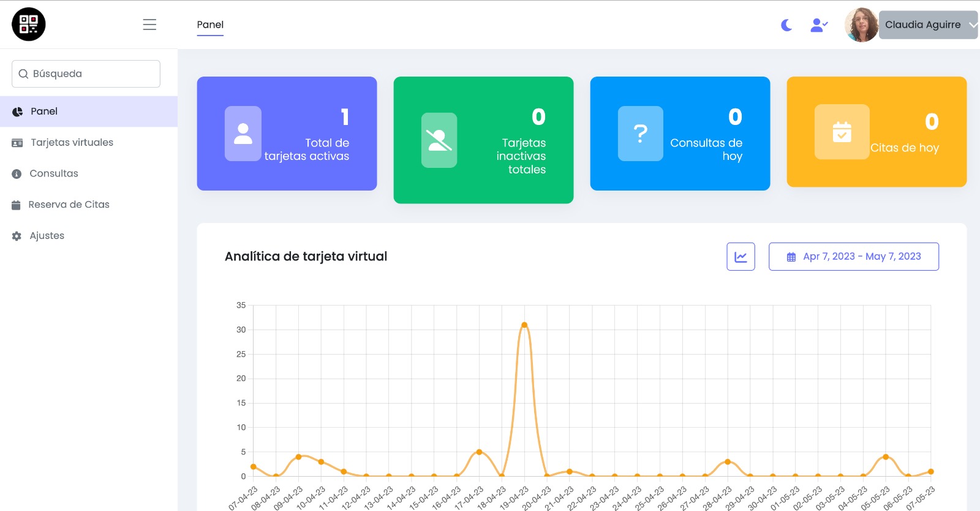Click the Analítica de tarjeta virtual heading
Screen dimensions: 980x511
click(306, 257)
